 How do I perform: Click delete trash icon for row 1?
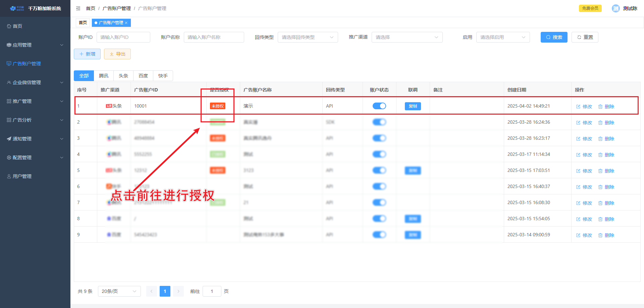pyautogui.click(x=600, y=107)
